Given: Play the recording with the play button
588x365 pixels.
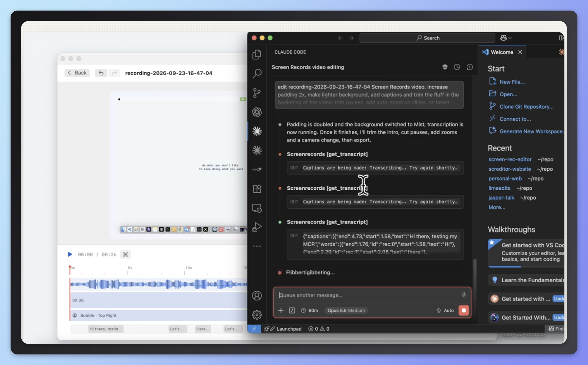Looking at the screenshot, I should click(x=70, y=254).
